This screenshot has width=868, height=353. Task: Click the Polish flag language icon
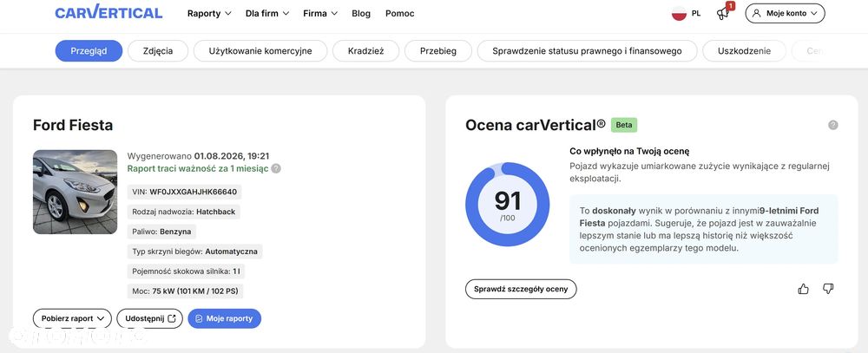679,13
